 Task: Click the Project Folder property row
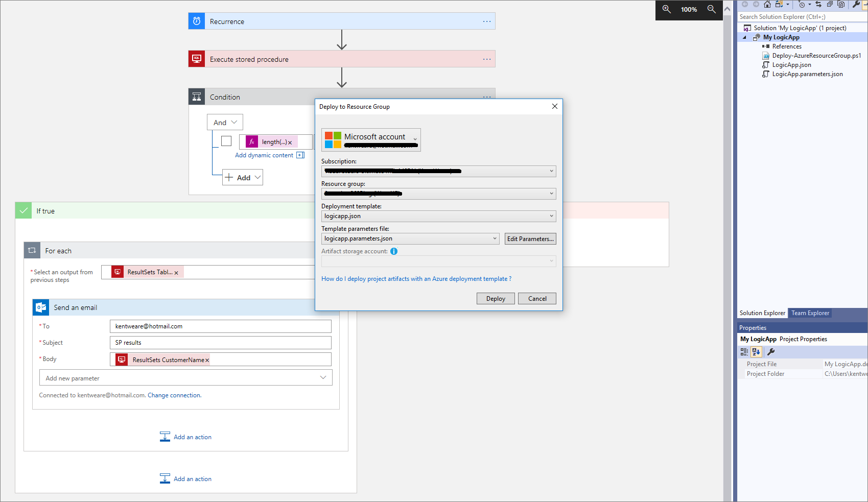point(803,374)
